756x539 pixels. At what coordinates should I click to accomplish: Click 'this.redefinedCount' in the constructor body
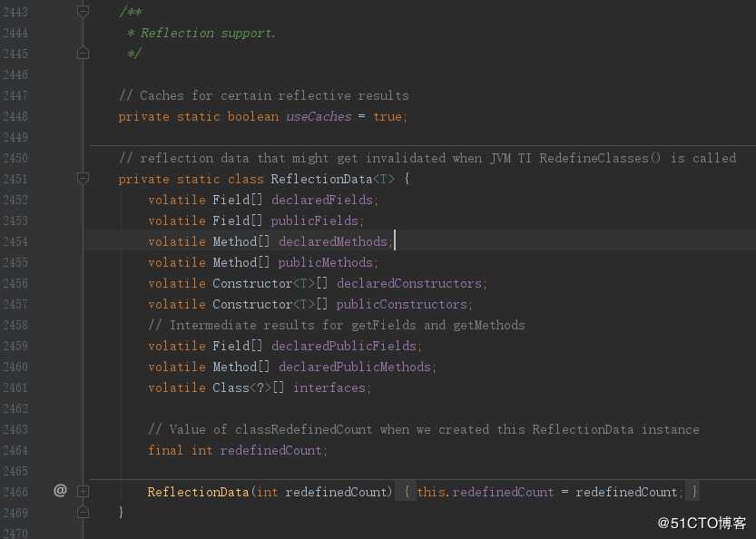485,492
